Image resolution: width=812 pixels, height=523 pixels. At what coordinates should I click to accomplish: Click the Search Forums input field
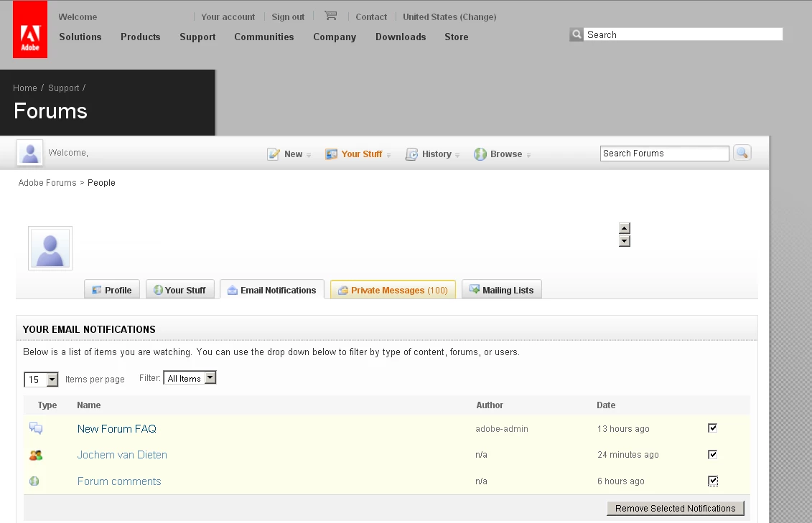(x=664, y=154)
